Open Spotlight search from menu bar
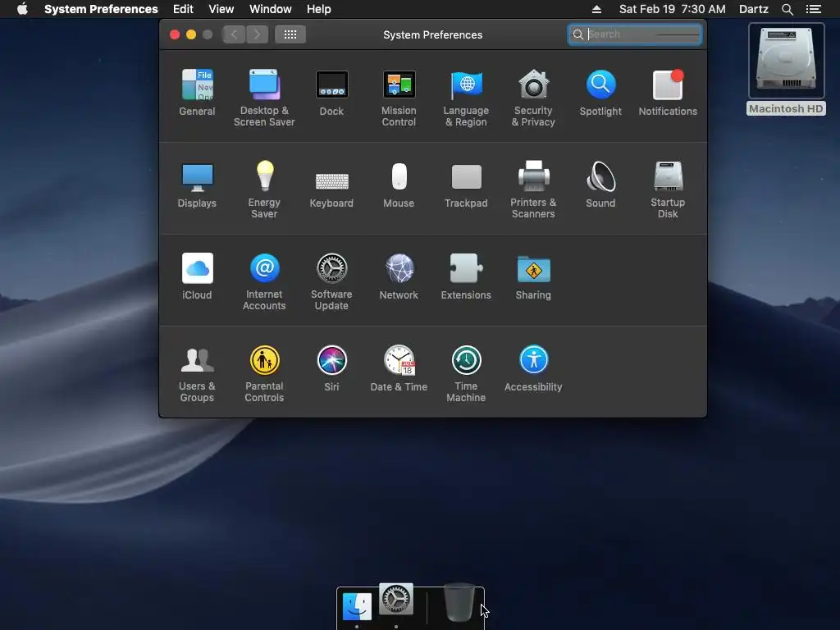 [x=787, y=9]
